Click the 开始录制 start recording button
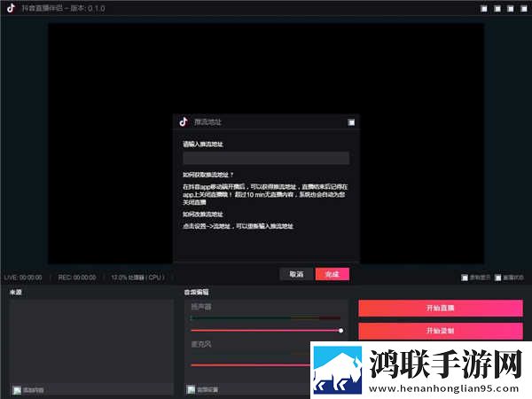532x399 pixels. click(x=441, y=331)
